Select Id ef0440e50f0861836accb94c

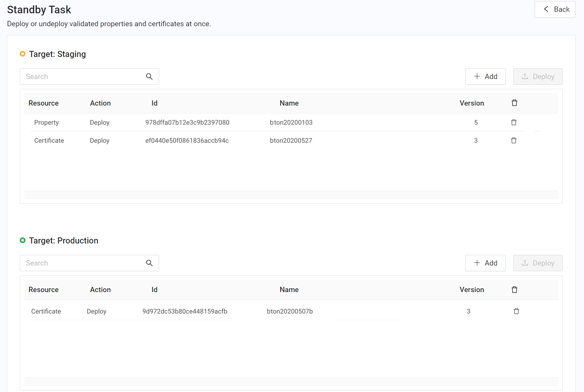pos(187,141)
